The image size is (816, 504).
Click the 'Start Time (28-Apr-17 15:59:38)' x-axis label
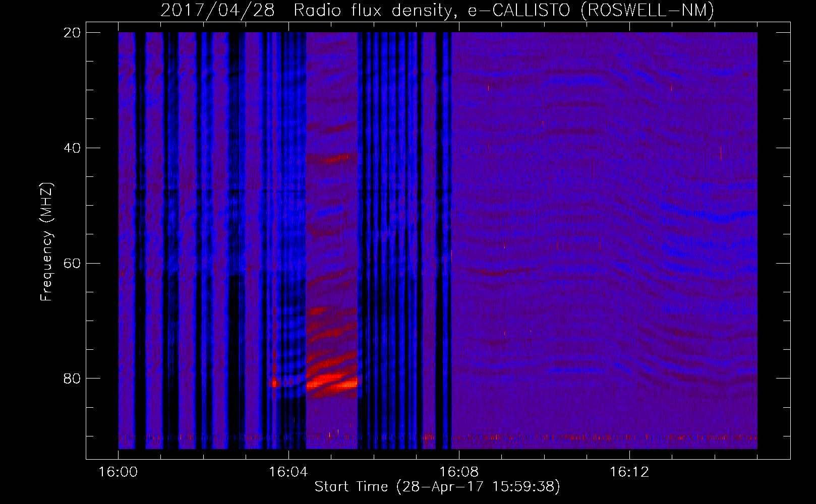[x=437, y=486]
